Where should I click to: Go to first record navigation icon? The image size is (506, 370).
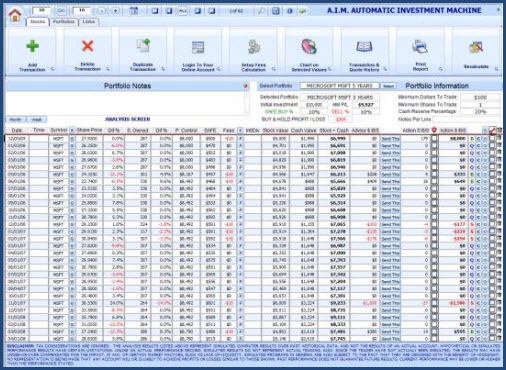(x=155, y=11)
